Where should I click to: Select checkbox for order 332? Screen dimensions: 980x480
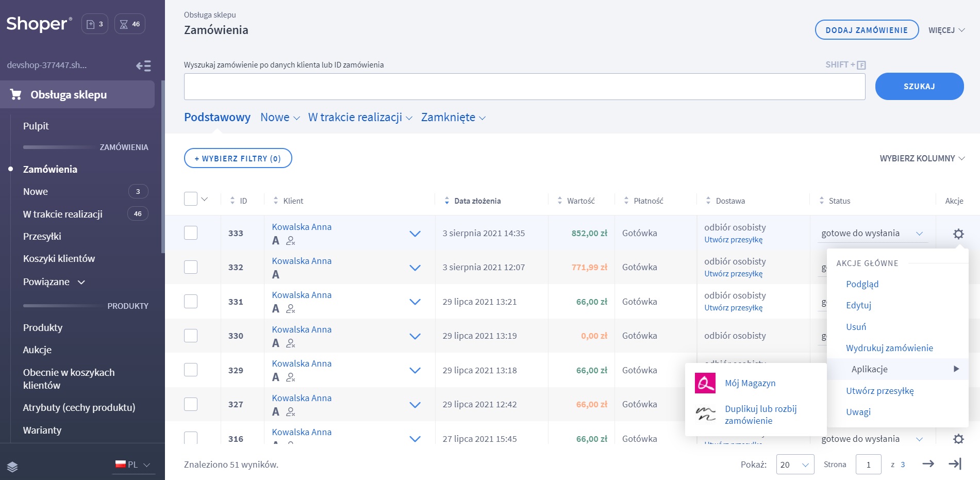coord(191,267)
